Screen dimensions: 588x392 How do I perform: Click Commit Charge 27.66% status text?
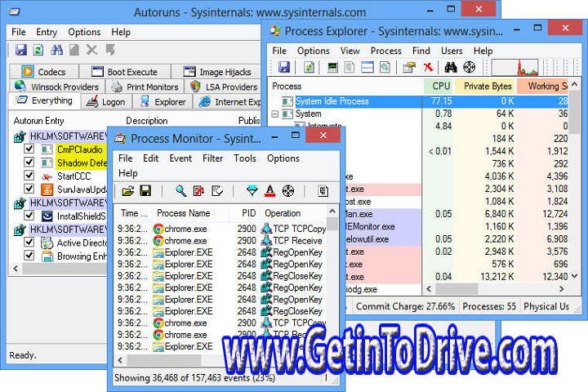(x=405, y=306)
